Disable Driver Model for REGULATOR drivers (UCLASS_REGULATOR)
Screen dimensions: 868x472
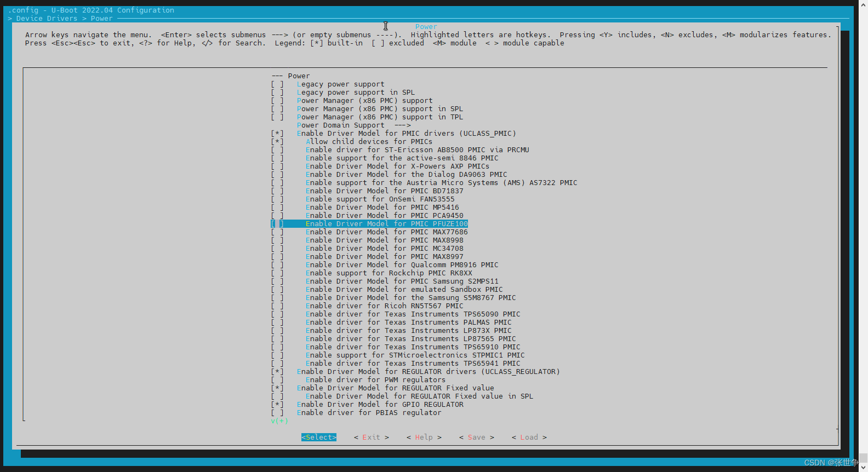[277, 372]
